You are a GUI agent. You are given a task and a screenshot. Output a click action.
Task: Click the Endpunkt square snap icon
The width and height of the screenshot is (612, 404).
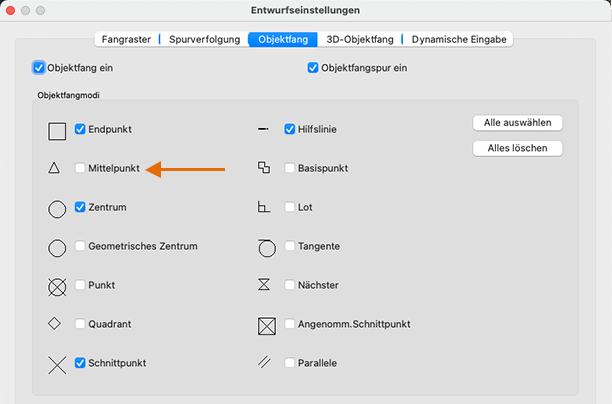pyautogui.click(x=57, y=130)
